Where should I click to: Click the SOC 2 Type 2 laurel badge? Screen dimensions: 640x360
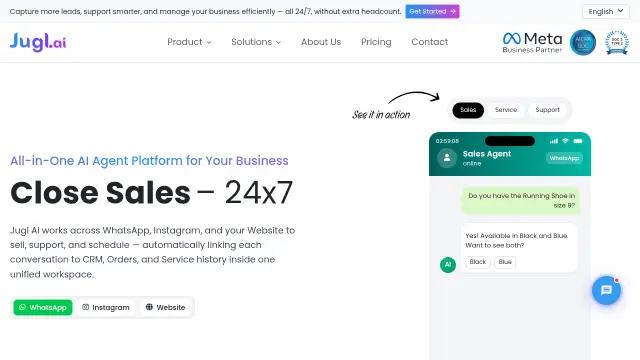click(x=617, y=42)
